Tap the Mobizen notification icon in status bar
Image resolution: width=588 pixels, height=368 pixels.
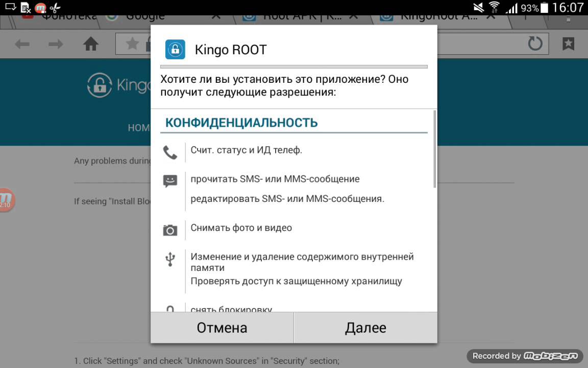40,7
